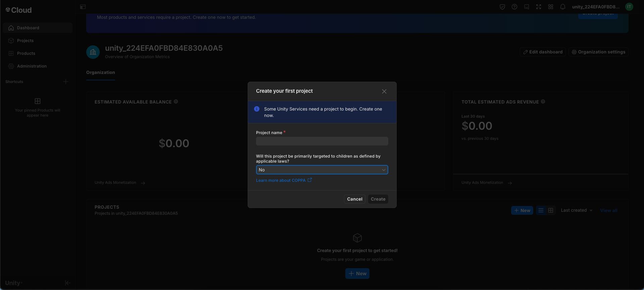Open the apps grid icon in the top bar
The image size is (644, 290).
(x=551, y=7)
